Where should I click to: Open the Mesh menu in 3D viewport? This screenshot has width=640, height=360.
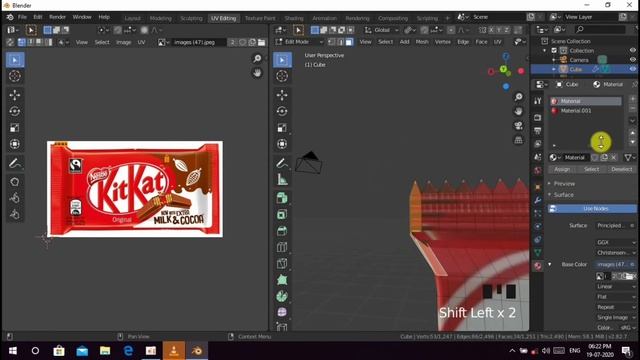click(x=422, y=42)
